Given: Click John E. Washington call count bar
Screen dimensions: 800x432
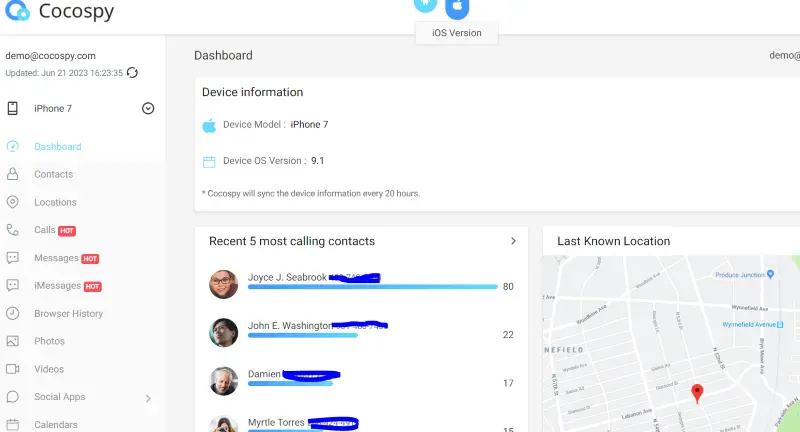Looking at the screenshot, I should click(303, 336).
